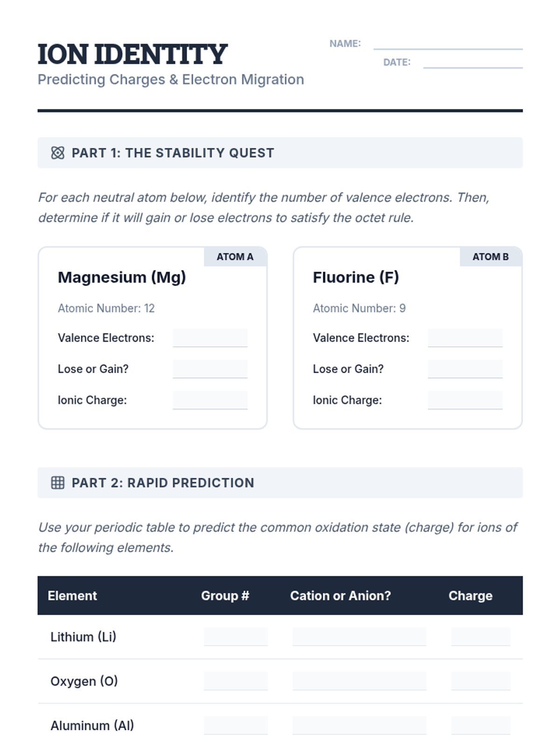Click Fluorine Valence Electrons blank

point(465,338)
